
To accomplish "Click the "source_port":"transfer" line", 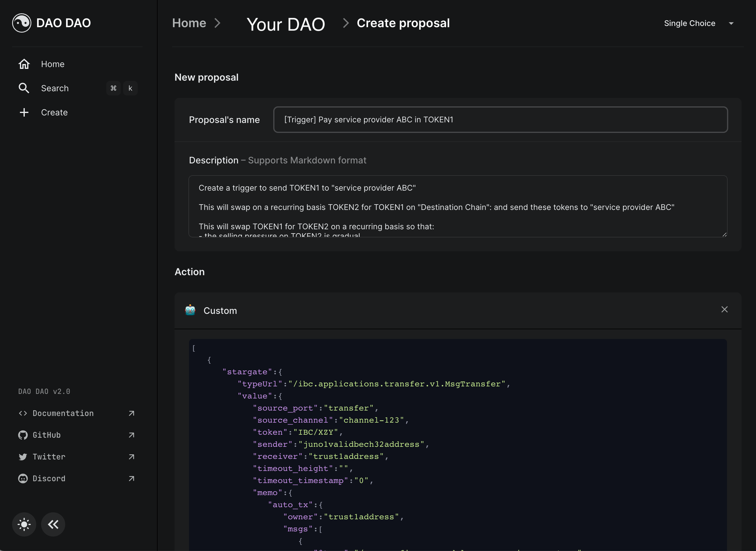I will point(315,408).
